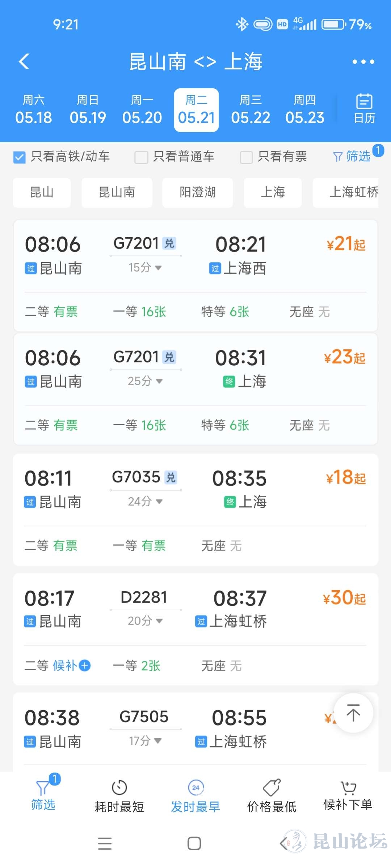Enable the 只看普通车 checkbox
The width and height of the screenshot is (391, 868).
(141, 157)
